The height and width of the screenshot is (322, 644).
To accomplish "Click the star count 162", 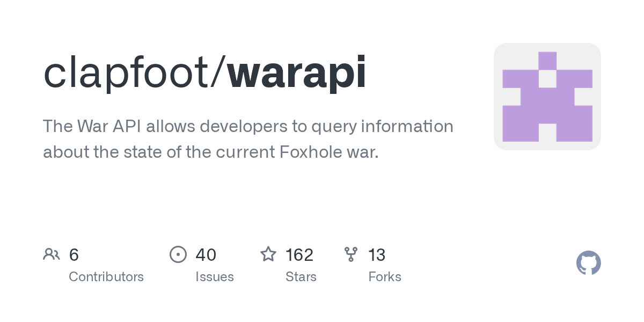I will [299, 255].
